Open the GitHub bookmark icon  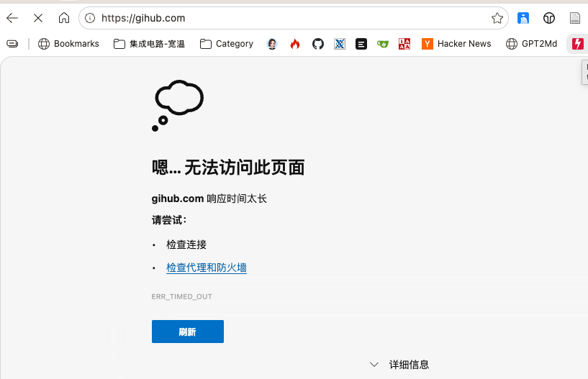[318, 44]
